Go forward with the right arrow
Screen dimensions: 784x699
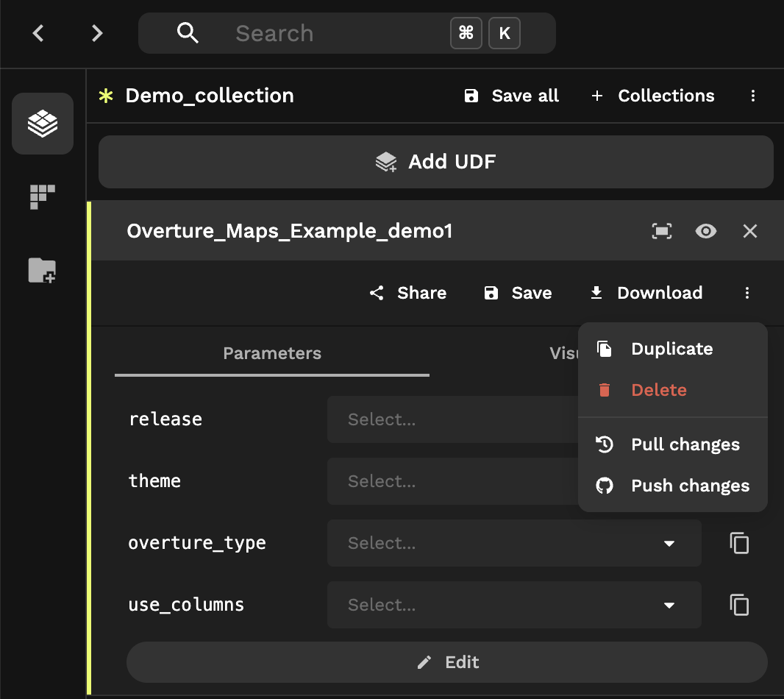tap(97, 33)
